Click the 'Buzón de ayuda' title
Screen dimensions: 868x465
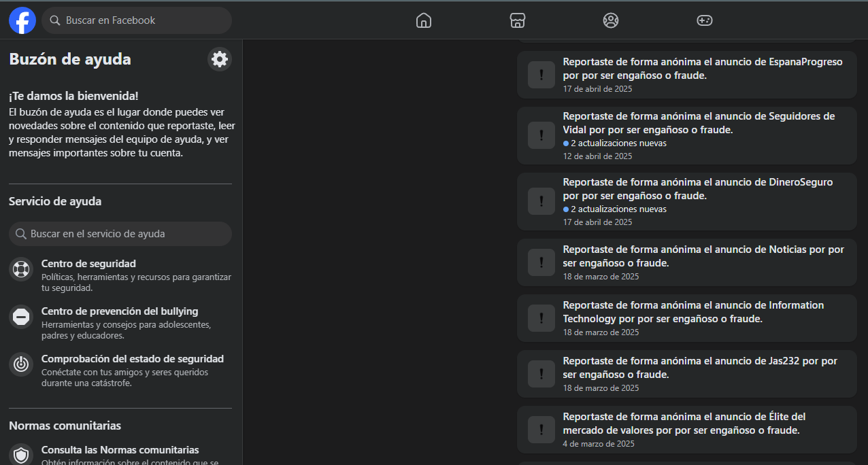click(x=70, y=59)
